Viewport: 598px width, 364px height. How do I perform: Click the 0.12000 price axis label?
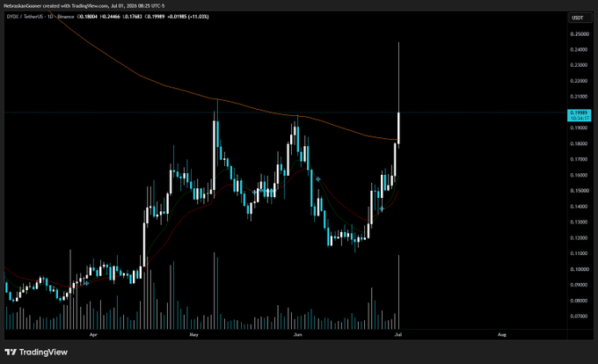tap(579, 238)
